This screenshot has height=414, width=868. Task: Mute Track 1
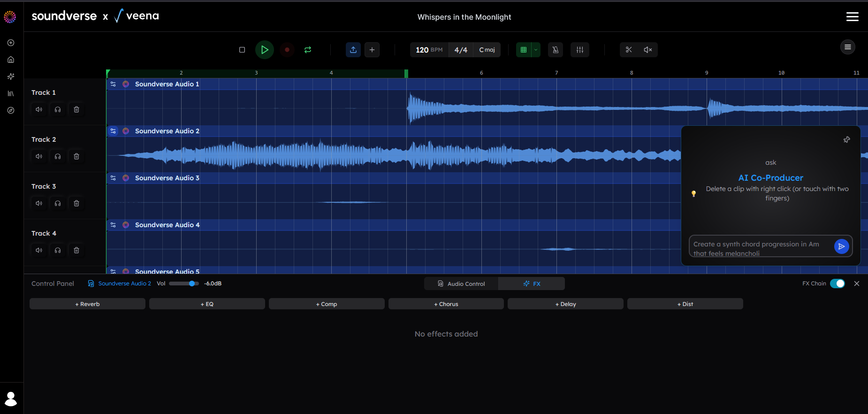[39, 109]
